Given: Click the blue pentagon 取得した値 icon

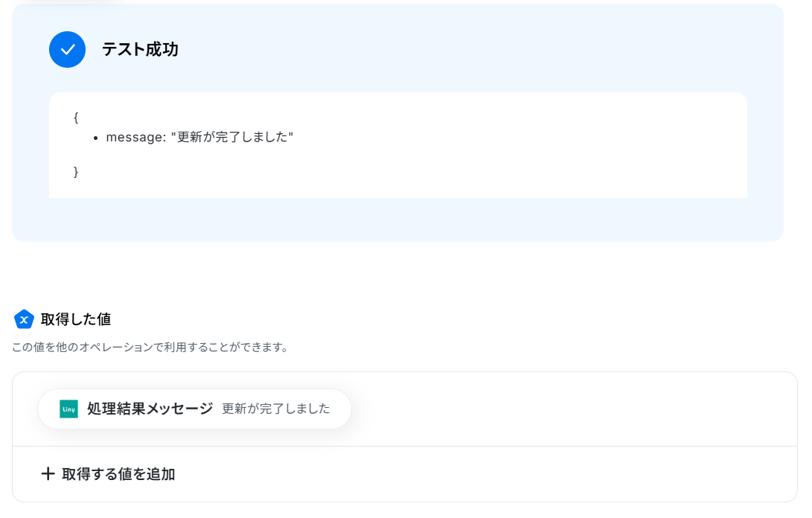Looking at the screenshot, I should (x=24, y=319).
